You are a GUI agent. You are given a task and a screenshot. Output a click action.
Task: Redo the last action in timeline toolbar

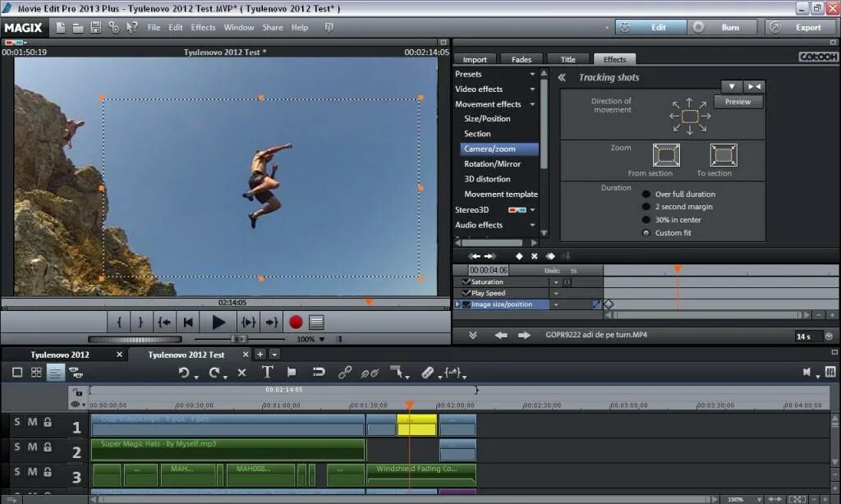(214, 372)
